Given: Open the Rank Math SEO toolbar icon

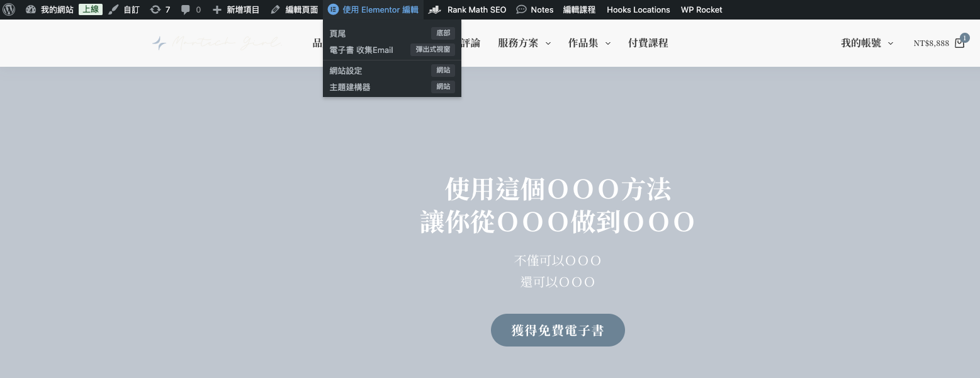Looking at the screenshot, I should tap(434, 9).
